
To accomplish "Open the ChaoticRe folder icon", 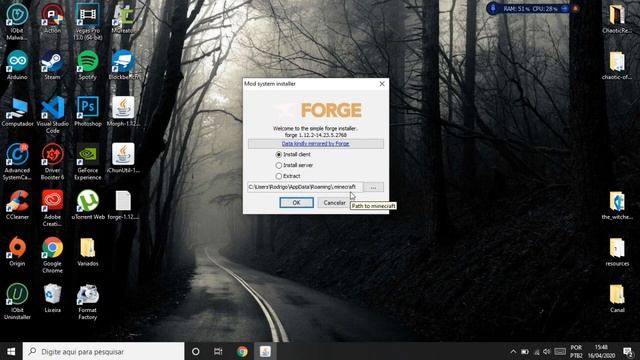I will pyautogui.click(x=617, y=19).
